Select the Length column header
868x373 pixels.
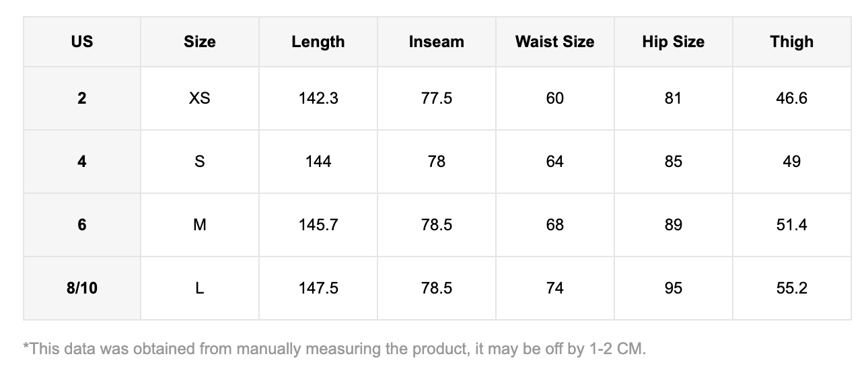point(318,42)
